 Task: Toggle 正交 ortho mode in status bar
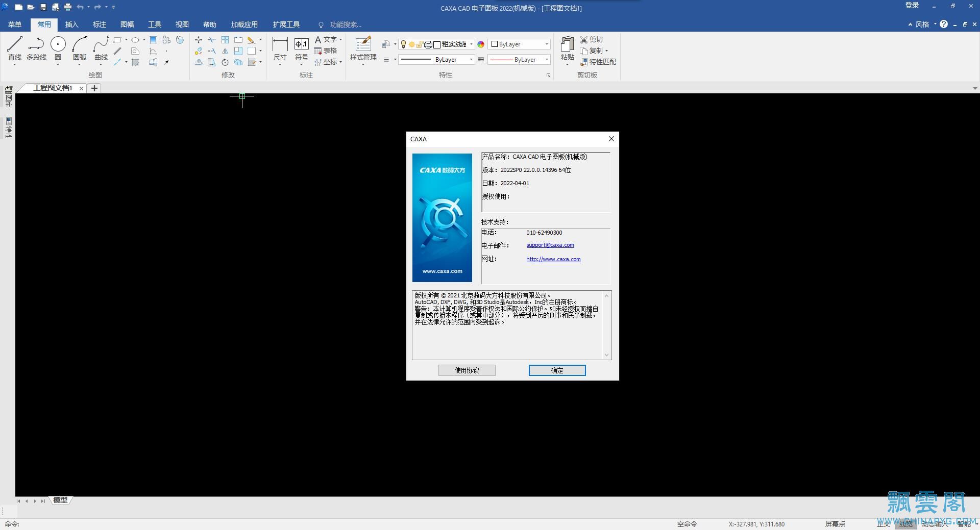883,524
